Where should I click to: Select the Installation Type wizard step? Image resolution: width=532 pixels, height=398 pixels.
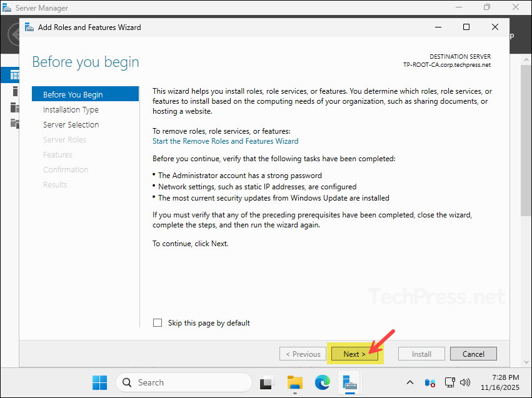pos(71,109)
